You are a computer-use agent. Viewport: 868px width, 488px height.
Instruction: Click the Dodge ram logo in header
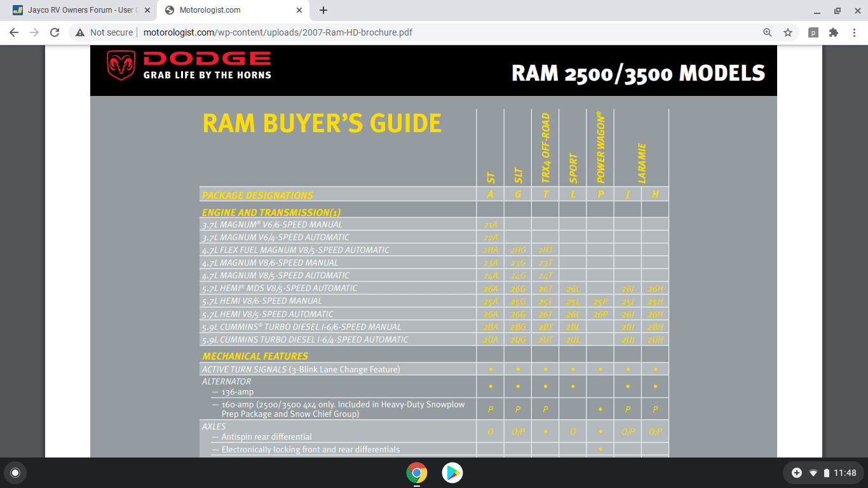coord(120,65)
